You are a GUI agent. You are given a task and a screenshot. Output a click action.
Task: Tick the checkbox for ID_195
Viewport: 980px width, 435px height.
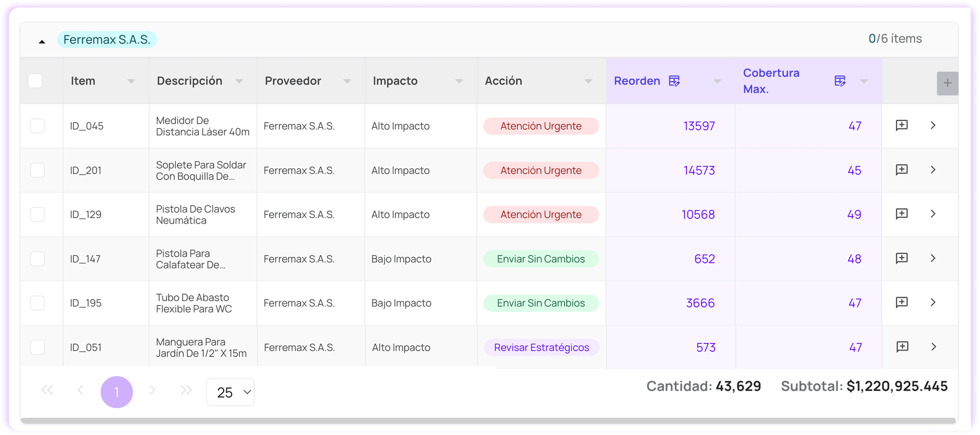coord(38,303)
